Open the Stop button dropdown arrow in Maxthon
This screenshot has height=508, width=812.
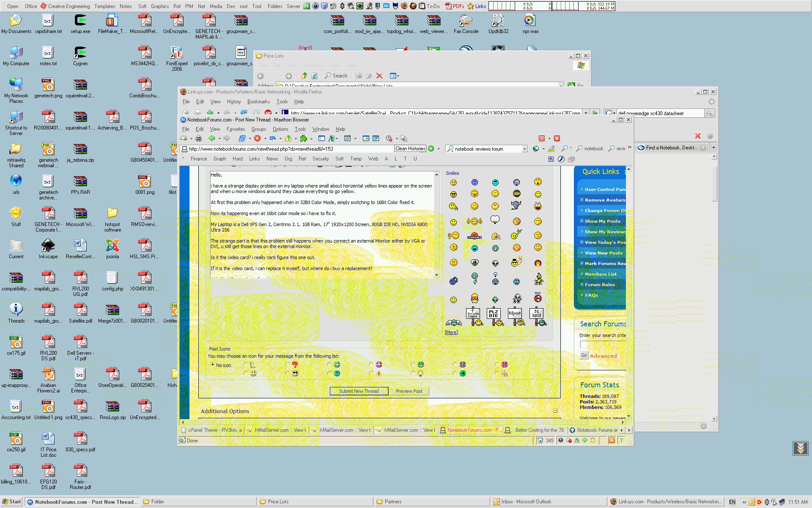[265, 138]
